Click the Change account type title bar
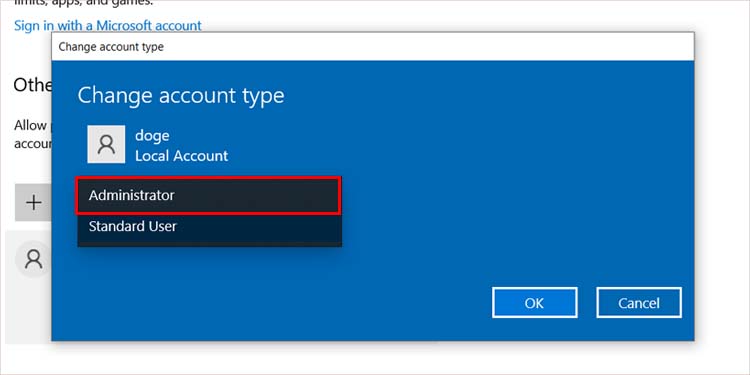Screen dimensions: 750x375 pyautogui.click(x=373, y=47)
